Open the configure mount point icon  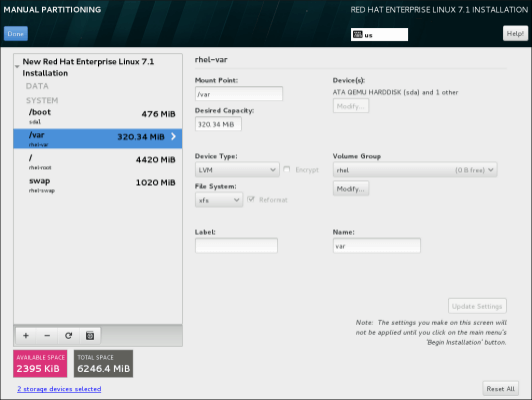click(x=90, y=336)
